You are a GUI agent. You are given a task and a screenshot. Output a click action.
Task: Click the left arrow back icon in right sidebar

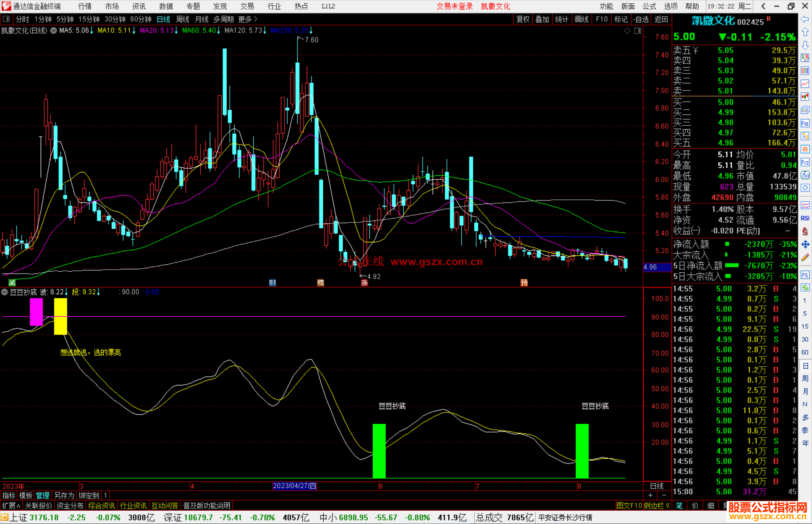pyautogui.click(x=805, y=19)
